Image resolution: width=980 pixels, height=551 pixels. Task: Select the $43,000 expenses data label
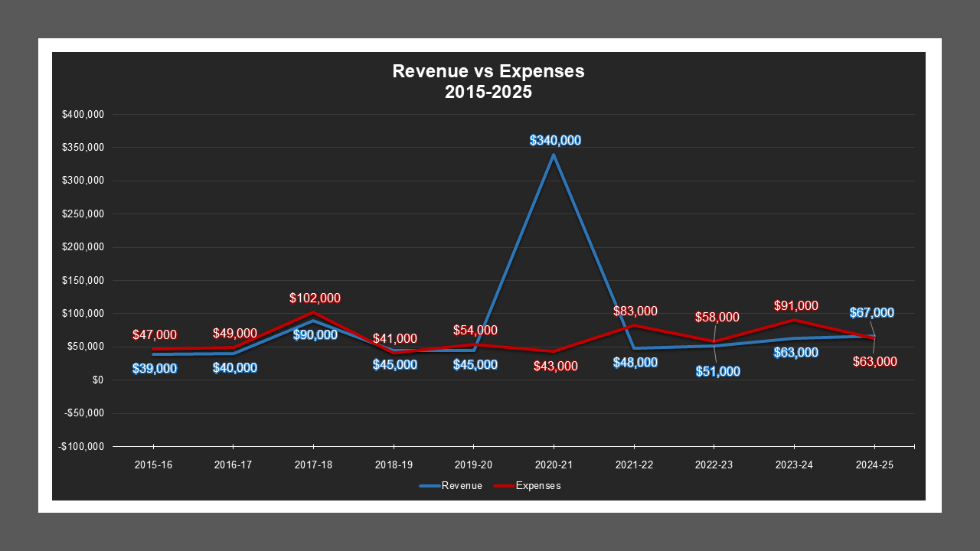(x=555, y=366)
